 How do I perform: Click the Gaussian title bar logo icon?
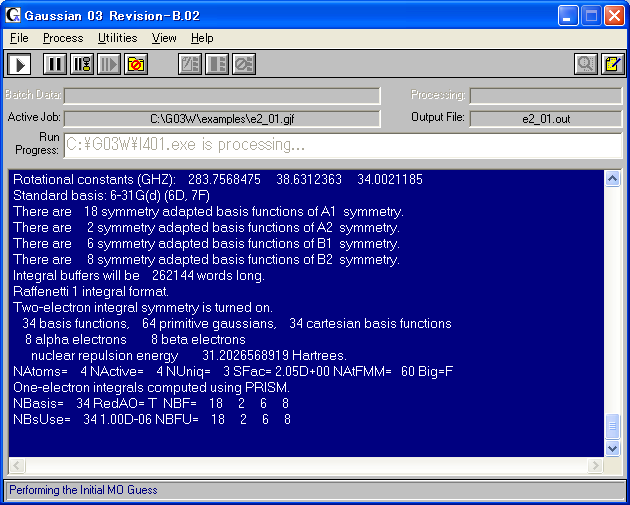coord(12,15)
